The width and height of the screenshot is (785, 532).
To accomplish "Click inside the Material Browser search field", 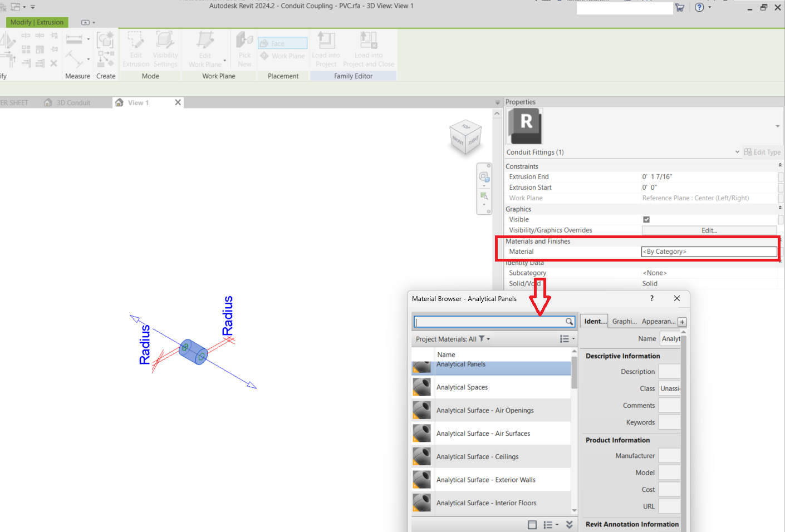I will point(490,321).
